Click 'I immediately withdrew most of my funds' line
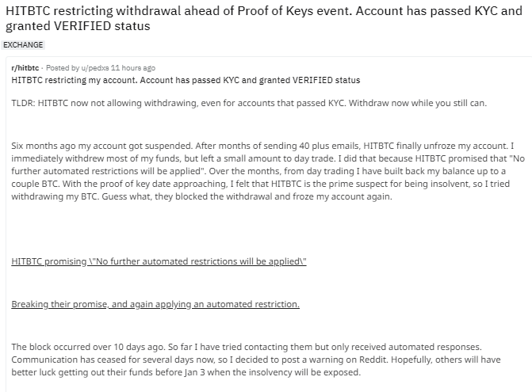 pyautogui.click(x=87, y=158)
